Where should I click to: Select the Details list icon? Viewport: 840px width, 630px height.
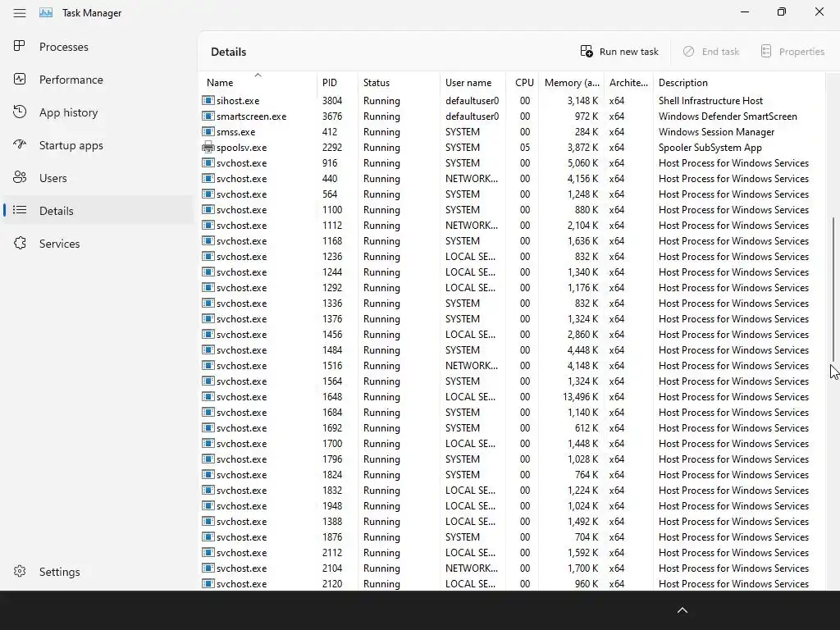20,210
